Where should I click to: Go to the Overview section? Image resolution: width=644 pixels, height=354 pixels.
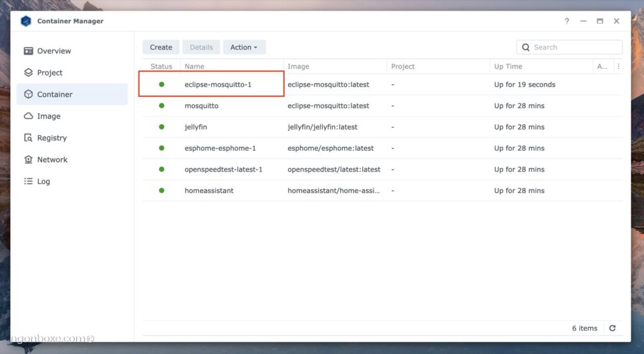[72, 51]
